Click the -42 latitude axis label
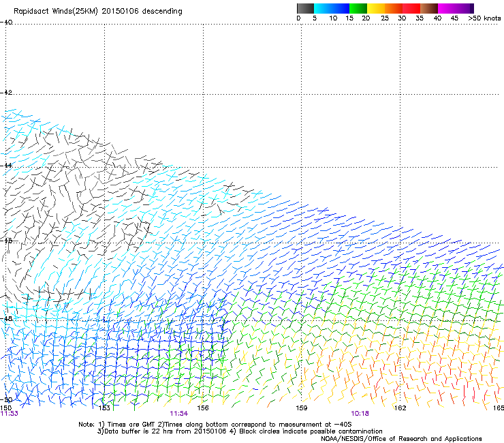This screenshot has width=504, height=443. tap(6, 92)
